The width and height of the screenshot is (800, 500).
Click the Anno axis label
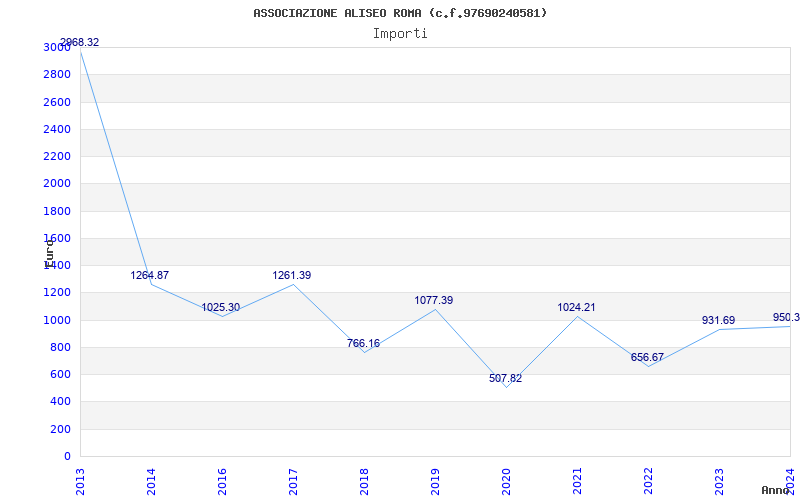tap(774, 490)
